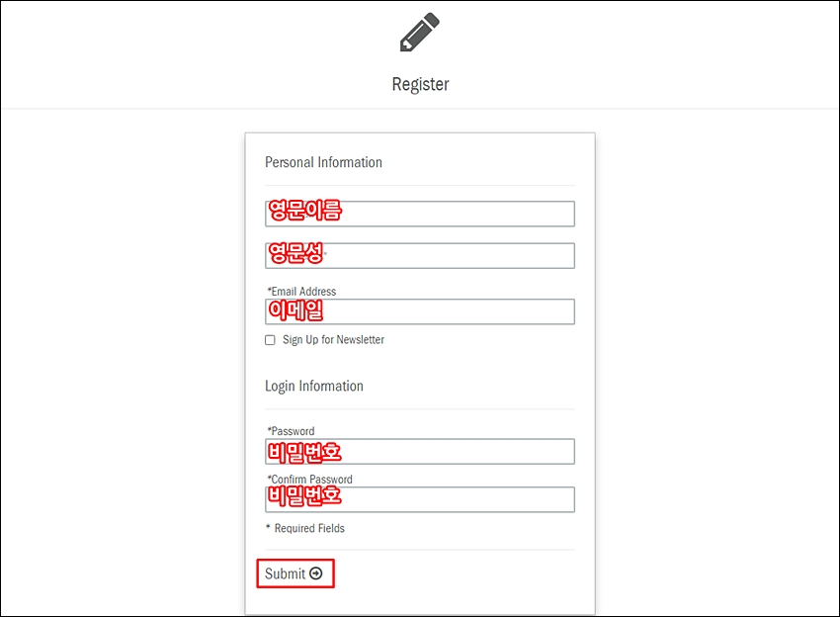
Task: Click the pencil icon above Register
Action: pos(420,33)
